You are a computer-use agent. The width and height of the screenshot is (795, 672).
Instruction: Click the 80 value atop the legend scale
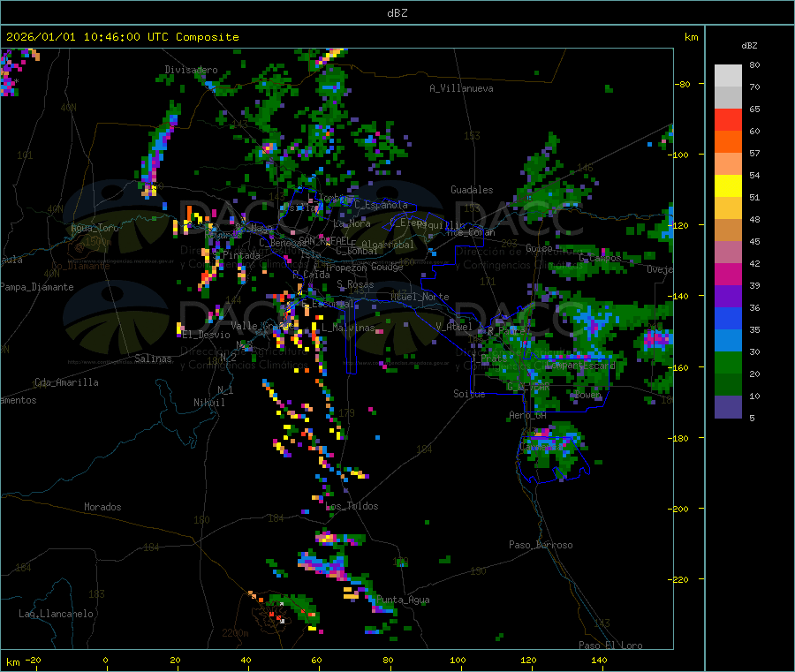coord(754,64)
